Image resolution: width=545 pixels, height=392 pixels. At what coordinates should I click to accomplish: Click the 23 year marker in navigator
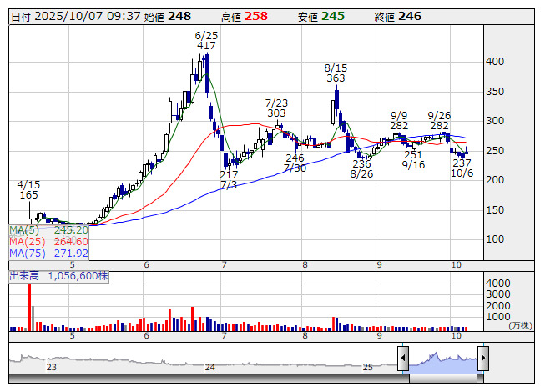[x=51, y=368]
